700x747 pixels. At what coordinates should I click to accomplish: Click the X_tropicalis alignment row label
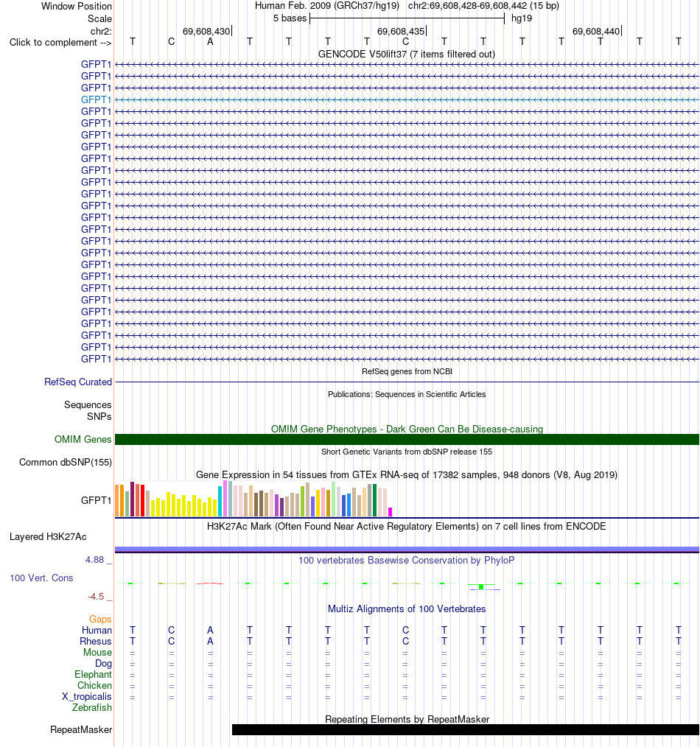[x=87, y=696]
